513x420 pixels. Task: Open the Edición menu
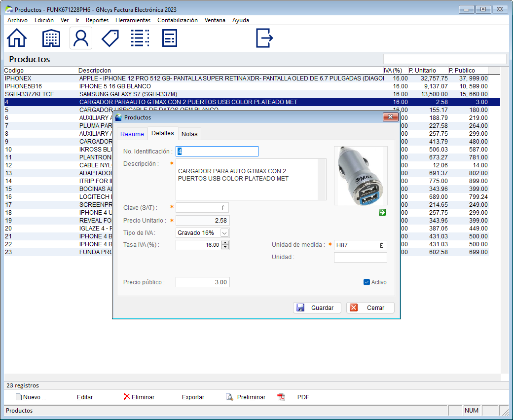coord(44,20)
